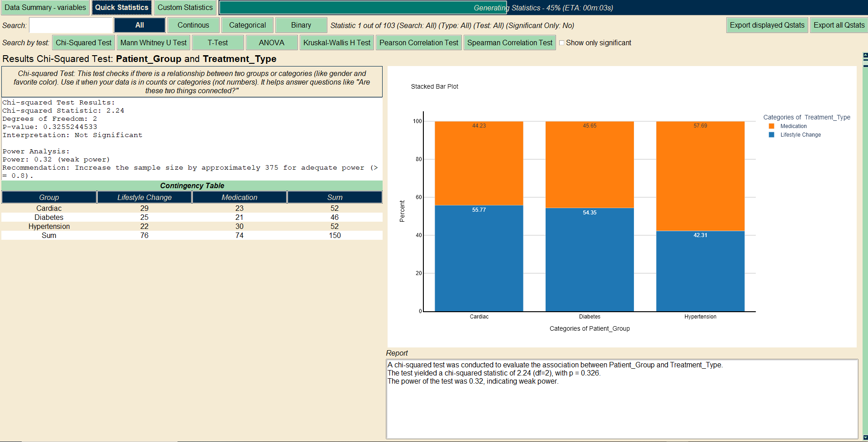Viewport: 868px width, 442px height.
Task: Filter by Binary variable type
Action: coord(301,25)
